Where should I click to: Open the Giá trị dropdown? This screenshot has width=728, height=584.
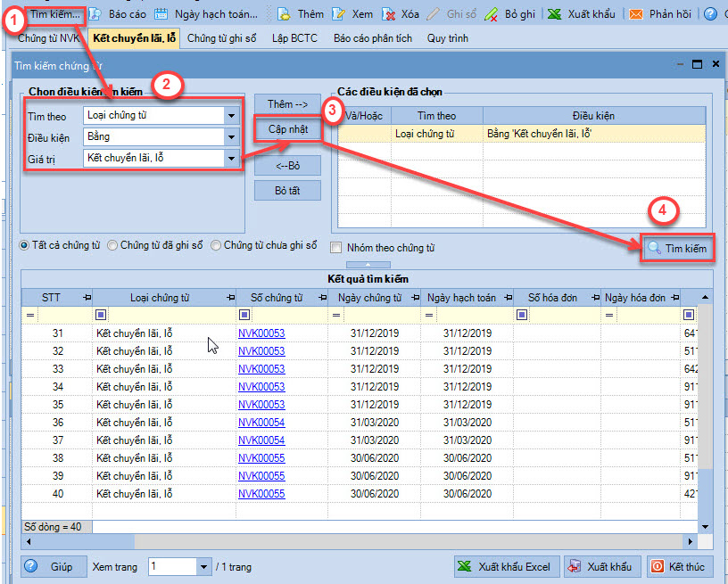pos(231,158)
